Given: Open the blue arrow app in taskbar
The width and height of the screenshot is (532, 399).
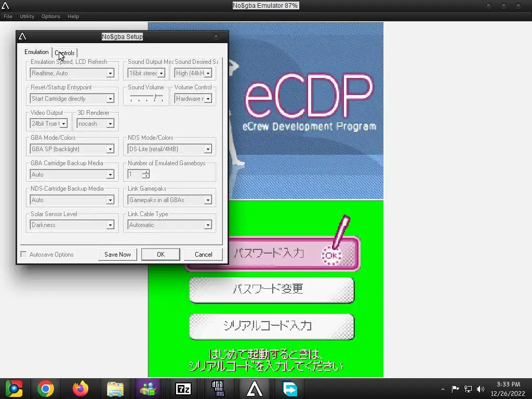Looking at the screenshot, I should pos(290,389).
